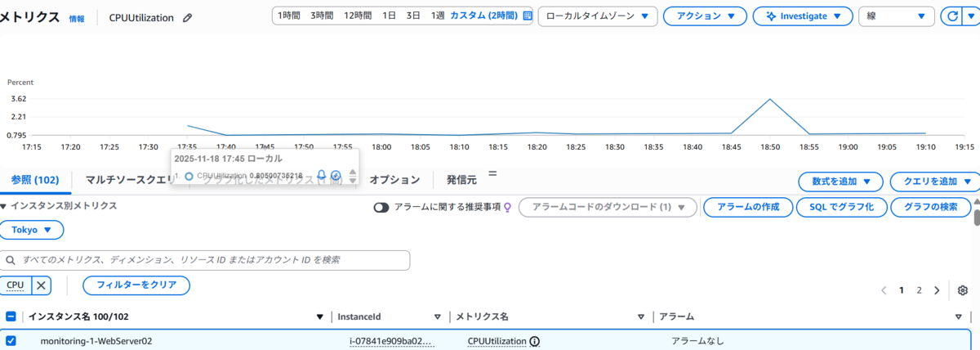The width and height of the screenshot is (980, 350).
Task: Open table settings gear icon
Action: (963, 290)
